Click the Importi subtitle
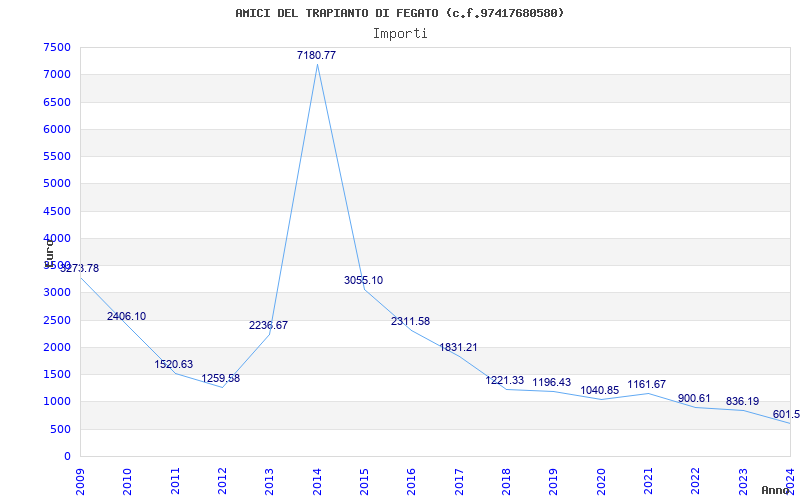 (x=400, y=34)
